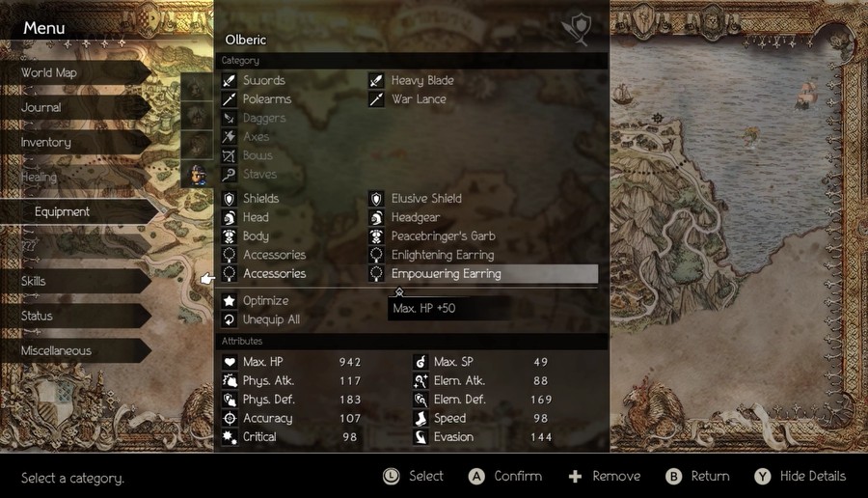Select the Heavy Blade equipped sword
The image size is (868, 498).
pyautogui.click(x=421, y=80)
